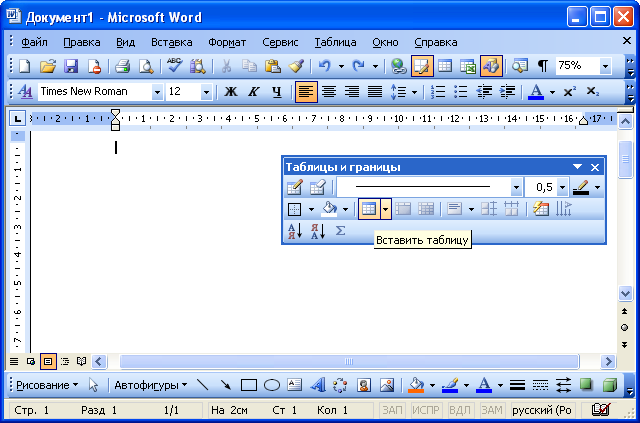Click the horizontal scrollbar thumb

coord(349,361)
